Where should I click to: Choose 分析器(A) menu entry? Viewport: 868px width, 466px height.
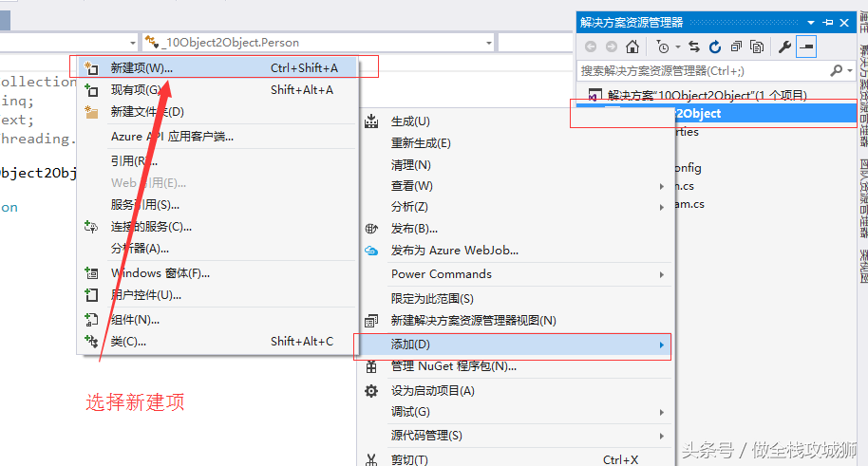(217, 249)
